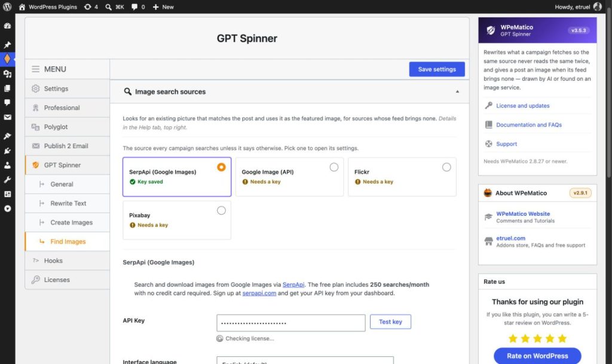Go to the Find Images submenu item
Screen dimensions: 612x364
(67, 241)
